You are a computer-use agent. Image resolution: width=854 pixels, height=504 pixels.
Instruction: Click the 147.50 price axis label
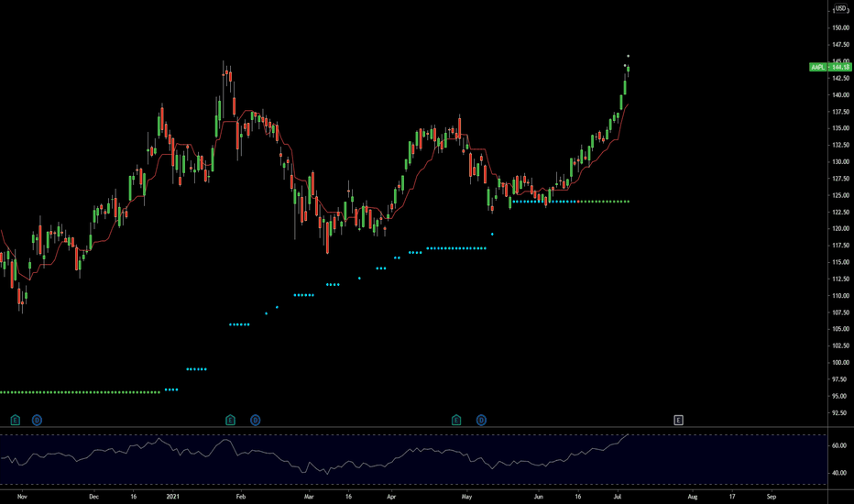840,45
